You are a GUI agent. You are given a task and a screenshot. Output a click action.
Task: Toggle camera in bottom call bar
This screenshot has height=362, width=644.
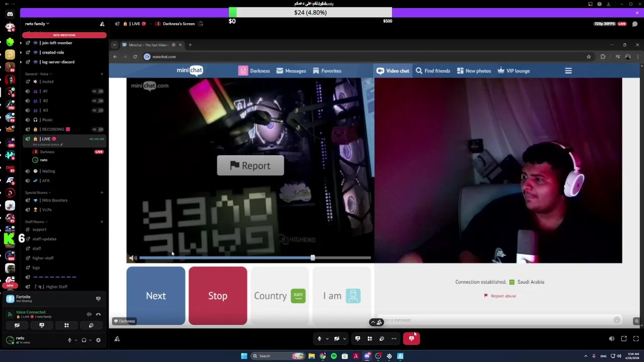point(337,338)
